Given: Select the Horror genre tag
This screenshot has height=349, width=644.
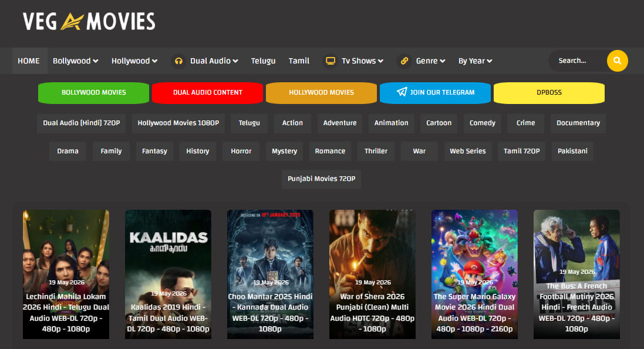Looking at the screenshot, I should (x=241, y=151).
